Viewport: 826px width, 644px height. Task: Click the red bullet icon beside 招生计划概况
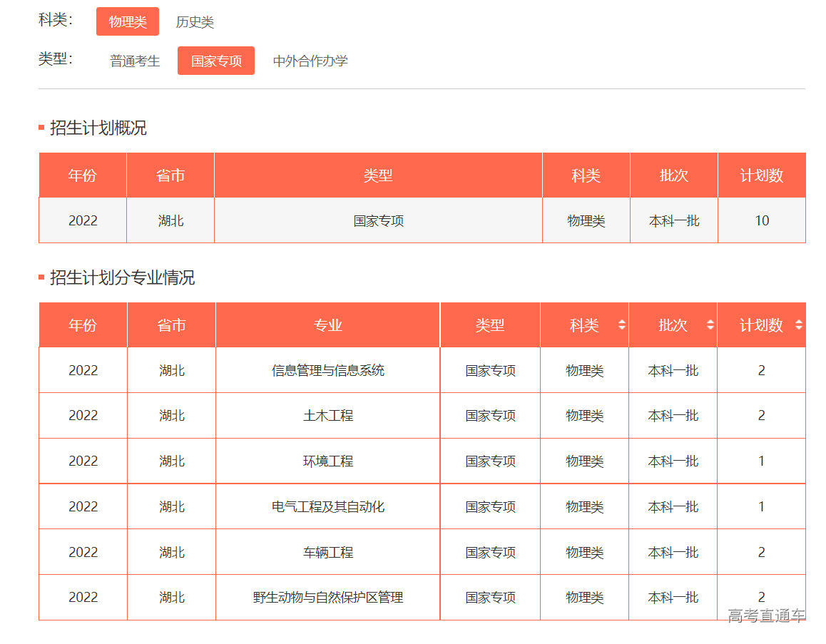pyautogui.click(x=40, y=128)
